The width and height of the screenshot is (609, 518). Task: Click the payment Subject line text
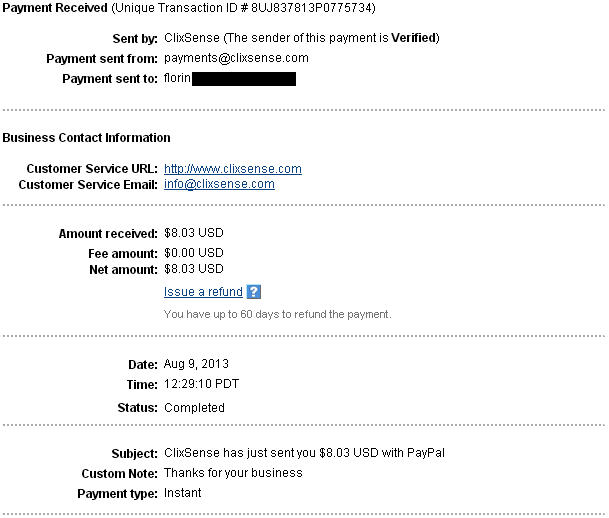(x=304, y=453)
